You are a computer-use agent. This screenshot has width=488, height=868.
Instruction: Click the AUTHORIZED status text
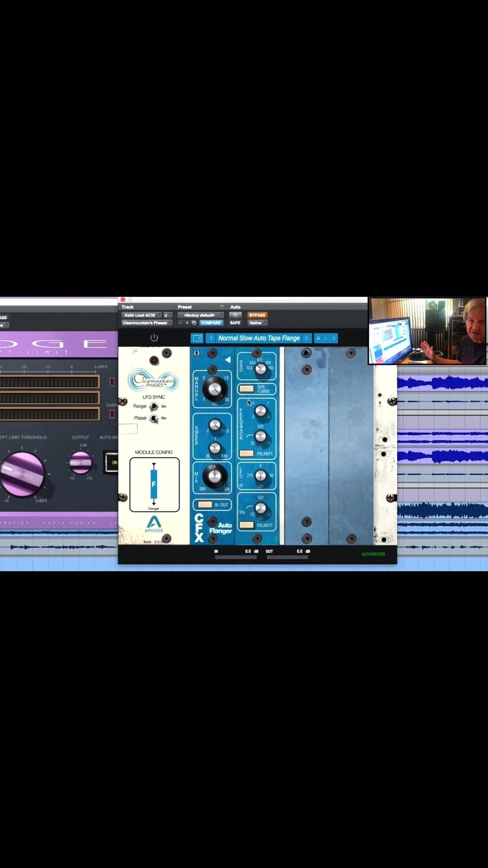373,554
